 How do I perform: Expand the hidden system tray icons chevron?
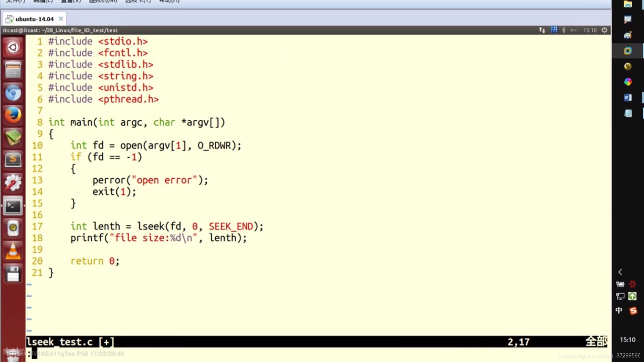click(620, 272)
